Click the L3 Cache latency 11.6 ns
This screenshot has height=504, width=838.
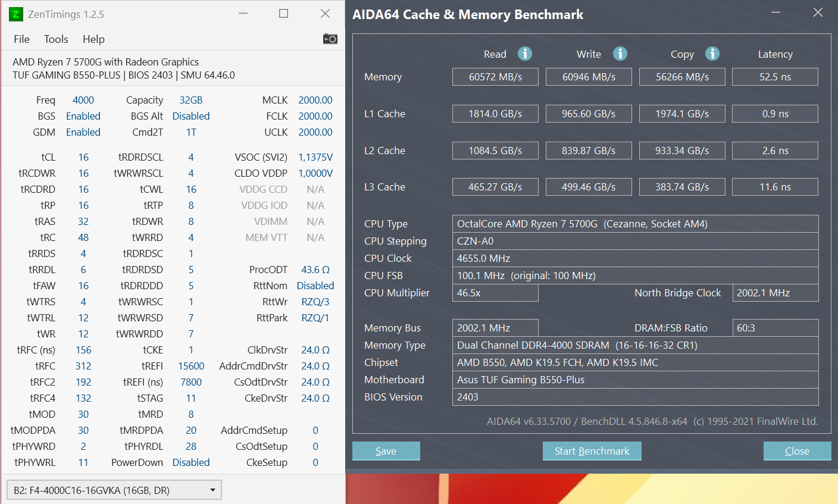[x=775, y=187]
